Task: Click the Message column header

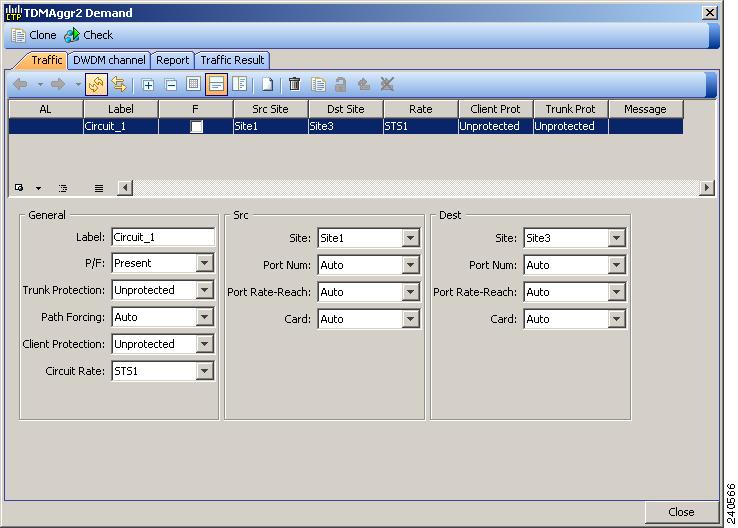Action: coord(646,109)
